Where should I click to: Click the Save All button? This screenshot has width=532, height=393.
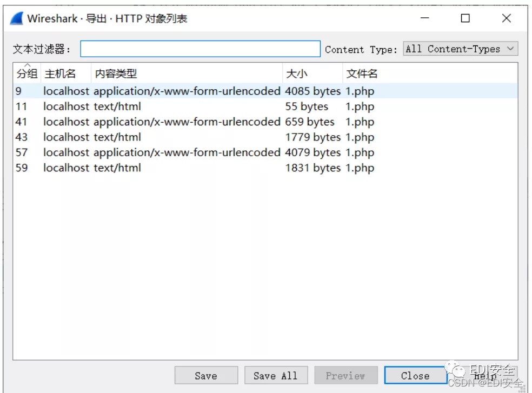click(276, 375)
